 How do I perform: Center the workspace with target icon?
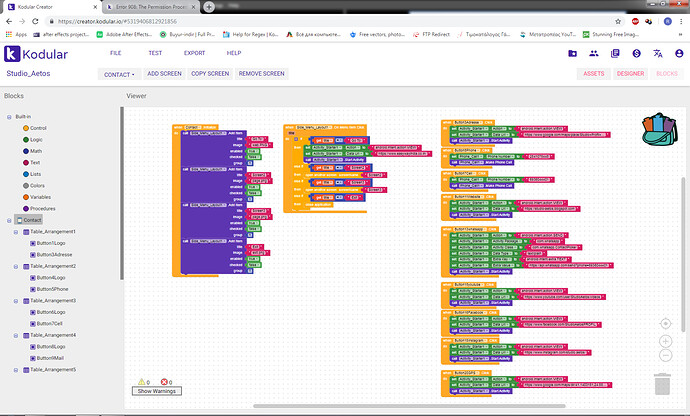point(665,324)
